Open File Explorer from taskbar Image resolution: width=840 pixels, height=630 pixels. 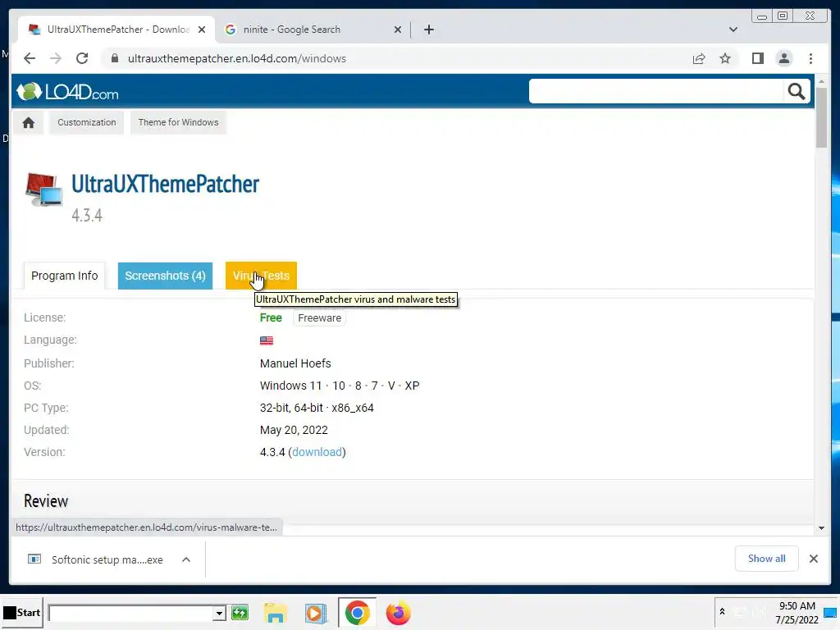coord(276,613)
